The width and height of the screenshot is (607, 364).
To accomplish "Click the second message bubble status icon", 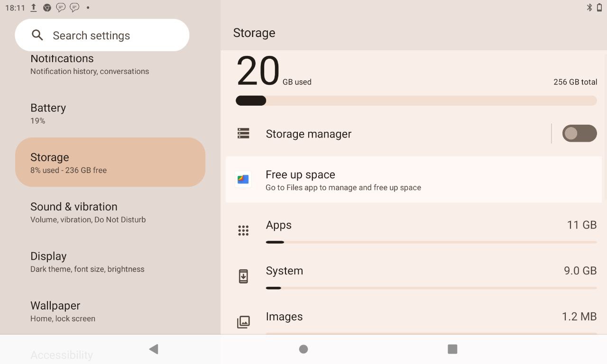I will 74,8.
